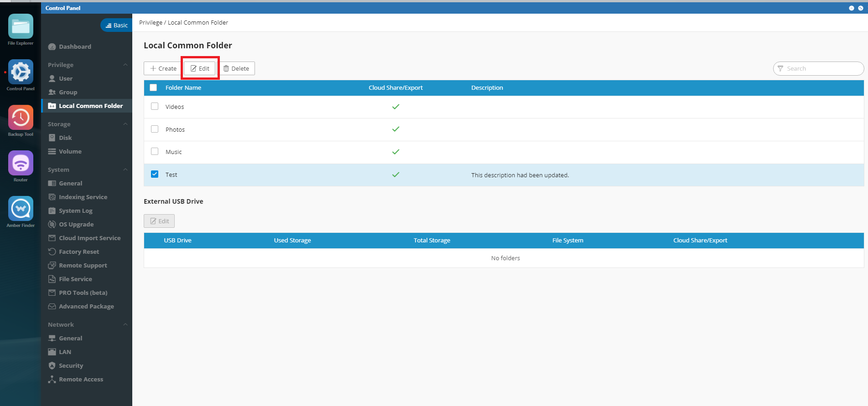Click the User person icon

pyautogui.click(x=52, y=78)
